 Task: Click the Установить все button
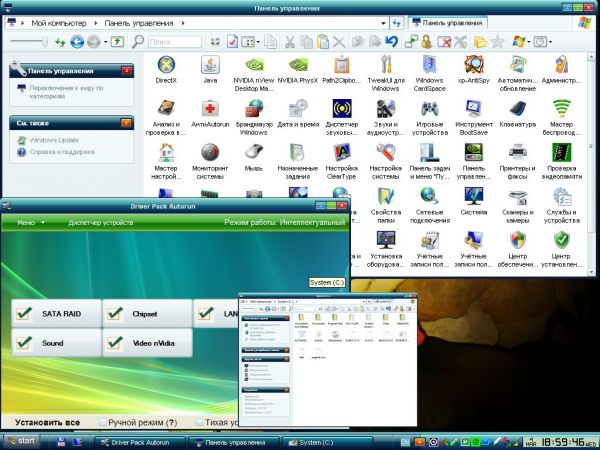click(x=42, y=423)
